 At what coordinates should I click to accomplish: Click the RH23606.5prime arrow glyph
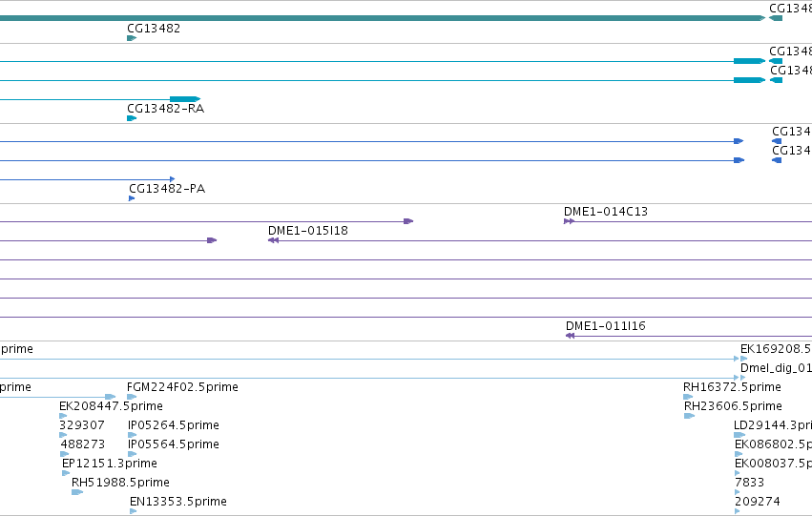pos(689,416)
